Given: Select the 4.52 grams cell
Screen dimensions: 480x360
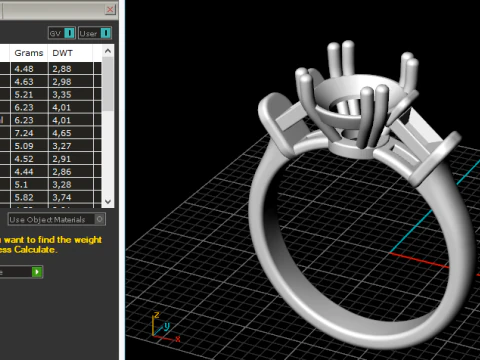Looking at the screenshot, I should (29, 159).
